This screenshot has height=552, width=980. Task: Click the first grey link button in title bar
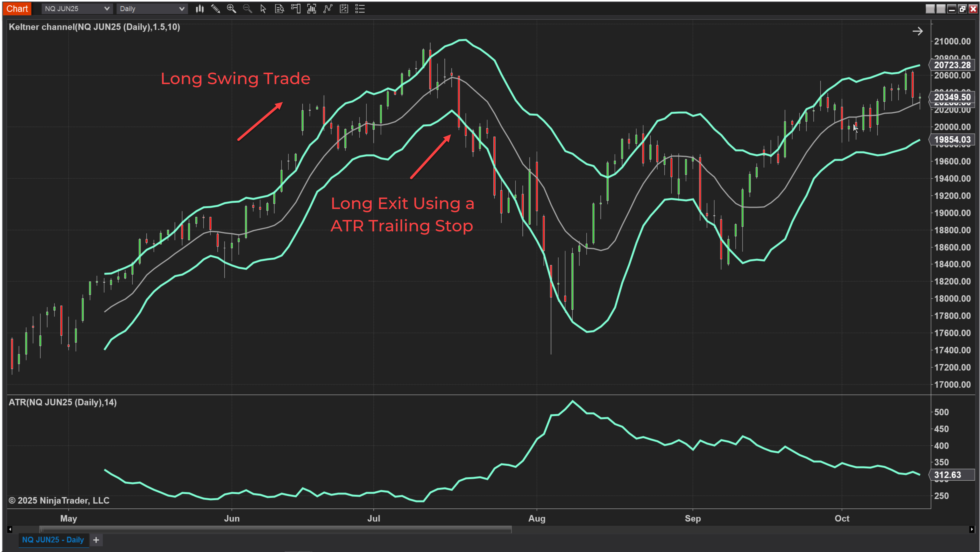click(930, 9)
